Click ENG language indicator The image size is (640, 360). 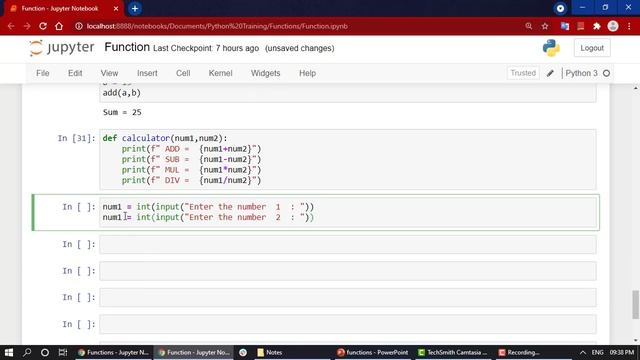[x=597, y=353]
